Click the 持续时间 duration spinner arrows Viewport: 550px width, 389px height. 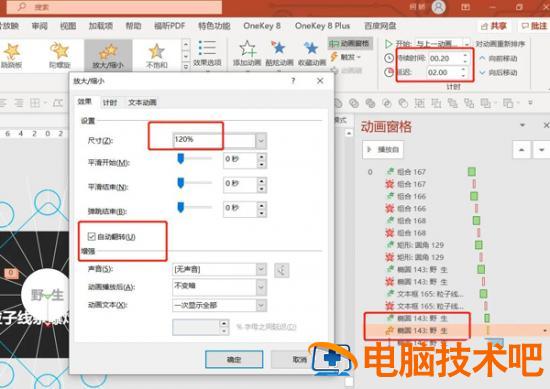tap(465, 58)
